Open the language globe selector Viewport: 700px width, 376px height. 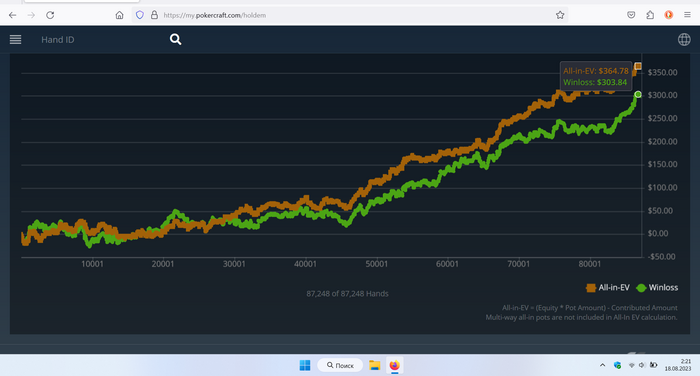pos(684,40)
